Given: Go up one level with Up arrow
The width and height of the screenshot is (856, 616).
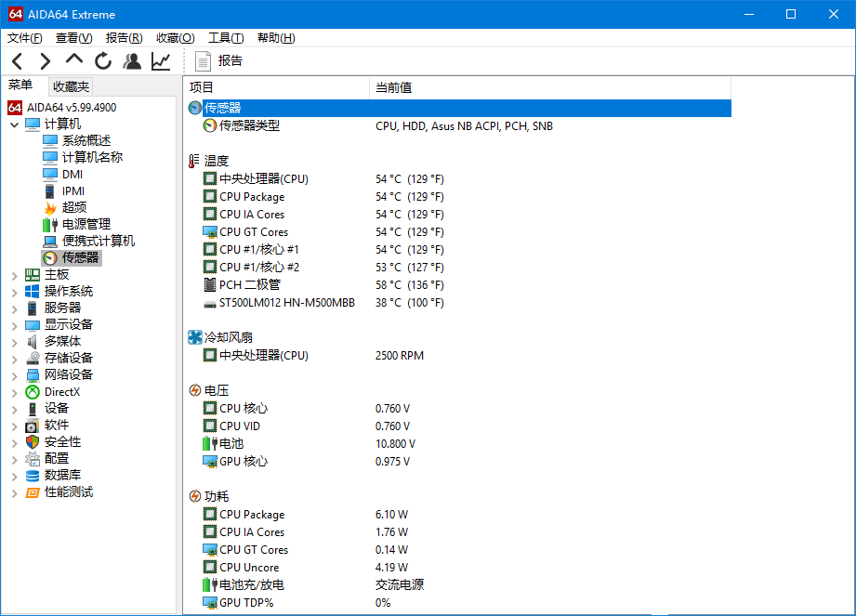Looking at the screenshot, I should coord(74,60).
